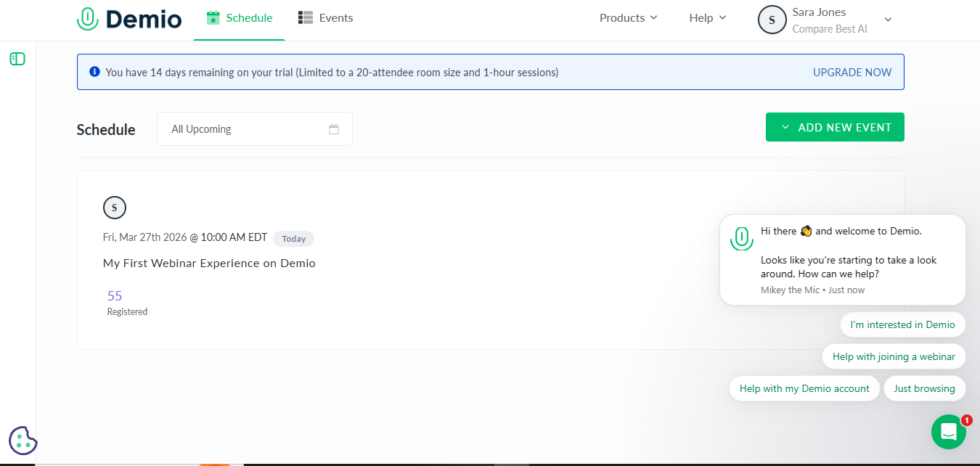Select I'm interested in Demio reply
980x466 pixels.
(x=902, y=324)
